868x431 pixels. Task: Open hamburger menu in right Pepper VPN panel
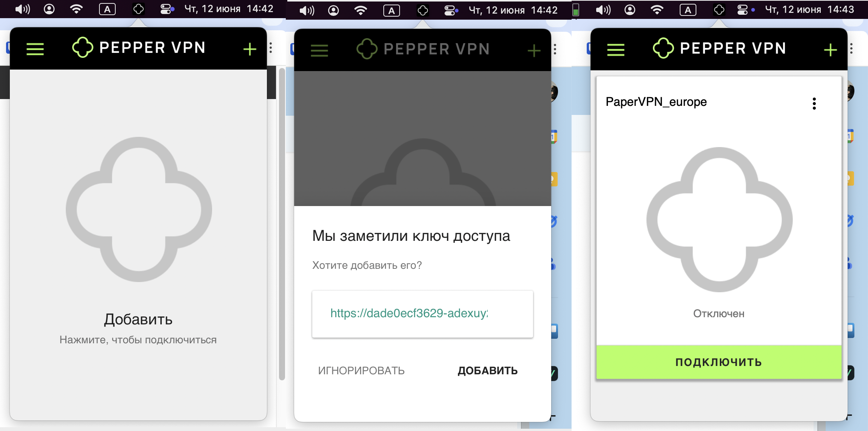point(615,50)
